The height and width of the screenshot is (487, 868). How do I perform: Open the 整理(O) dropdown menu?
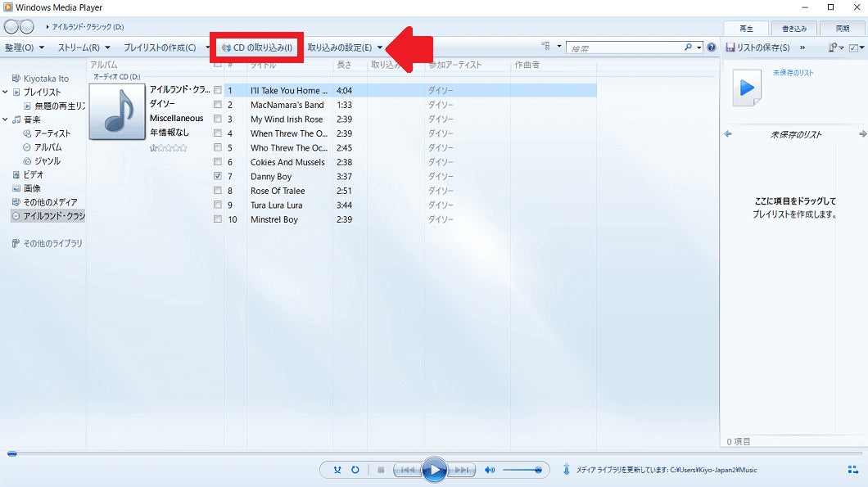pos(25,47)
